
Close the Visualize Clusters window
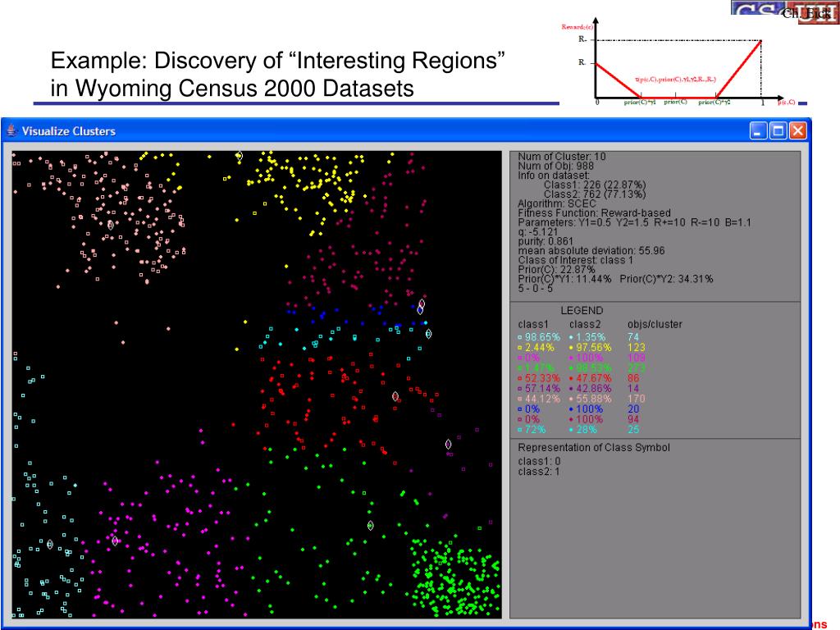coord(797,130)
